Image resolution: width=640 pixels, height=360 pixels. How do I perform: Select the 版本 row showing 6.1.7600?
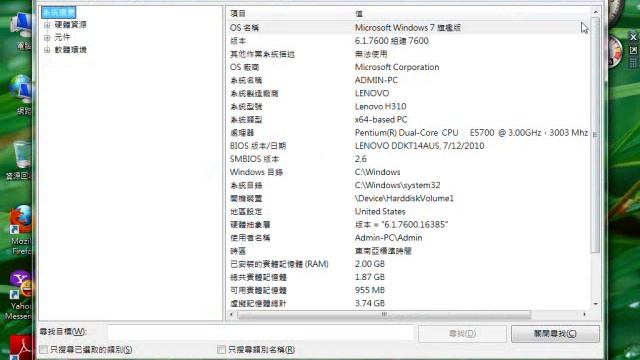408,41
